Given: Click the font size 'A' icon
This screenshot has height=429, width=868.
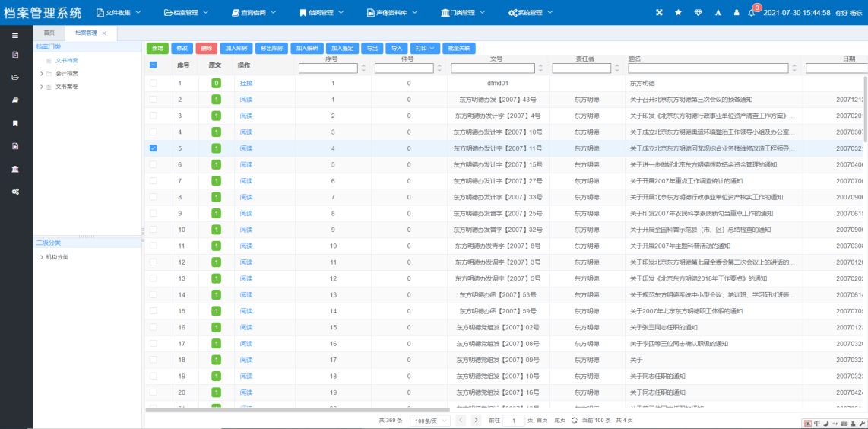Looking at the screenshot, I should tap(718, 13).
